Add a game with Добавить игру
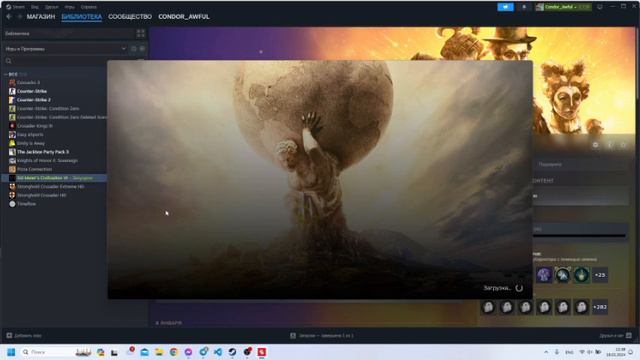Image resolution: width=640 pixels, height=360 pixels. click(x=24, y=336)
